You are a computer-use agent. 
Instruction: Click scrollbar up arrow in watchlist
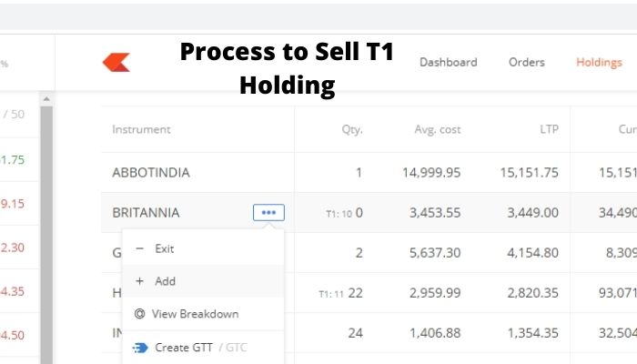point(46,98)
